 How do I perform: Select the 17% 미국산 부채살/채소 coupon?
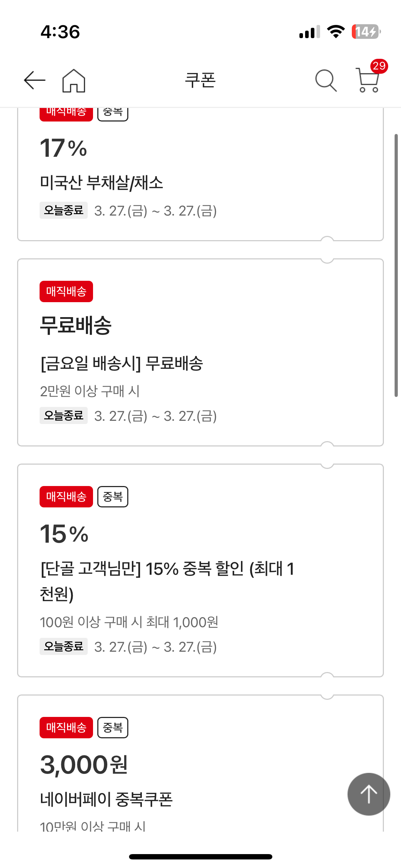click(x=101, y=183)
